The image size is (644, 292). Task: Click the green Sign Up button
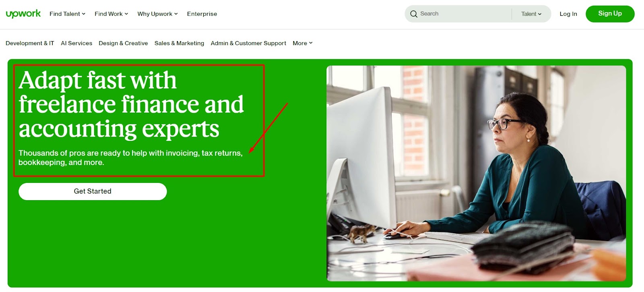[x=610, y=14]
